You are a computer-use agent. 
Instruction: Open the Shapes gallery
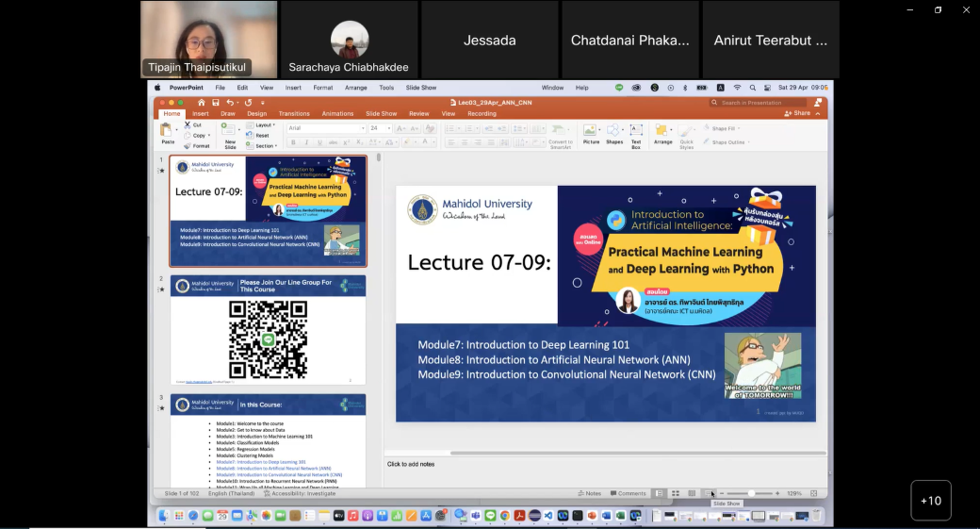tap(614, 131)
